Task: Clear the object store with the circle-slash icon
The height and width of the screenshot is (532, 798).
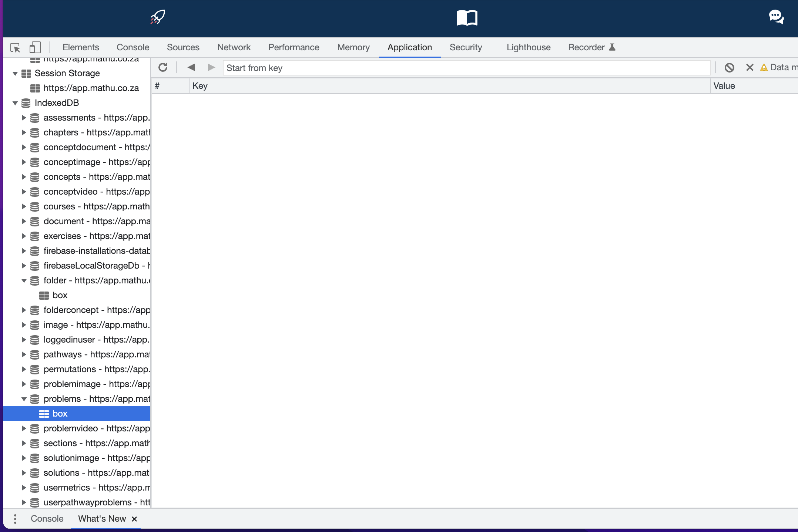Action: (x=729, y=67)
